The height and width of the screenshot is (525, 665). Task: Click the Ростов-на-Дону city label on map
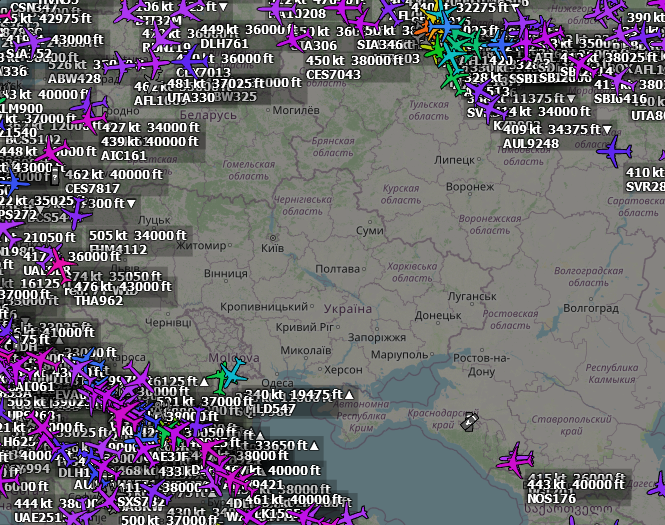pos(481,365)
